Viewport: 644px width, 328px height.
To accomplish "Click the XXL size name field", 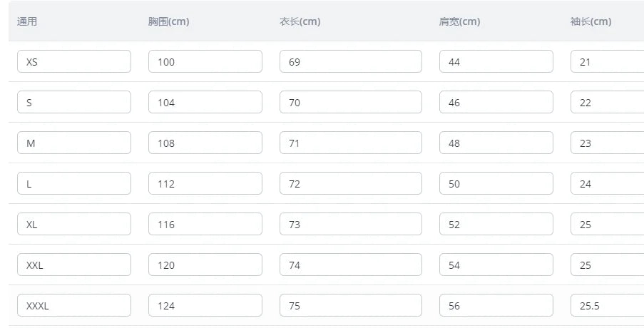I will click(74, 265).
